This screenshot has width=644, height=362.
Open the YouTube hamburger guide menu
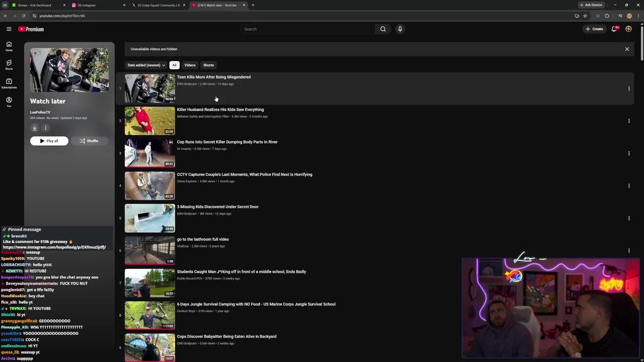click(9, 29)
